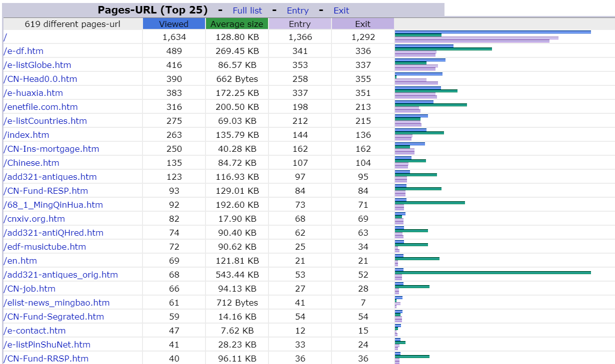Open the /CN-Fund-RESP.htm link
Image resolution: width=615 pixels, height=364 pixels.
[45, 191]
